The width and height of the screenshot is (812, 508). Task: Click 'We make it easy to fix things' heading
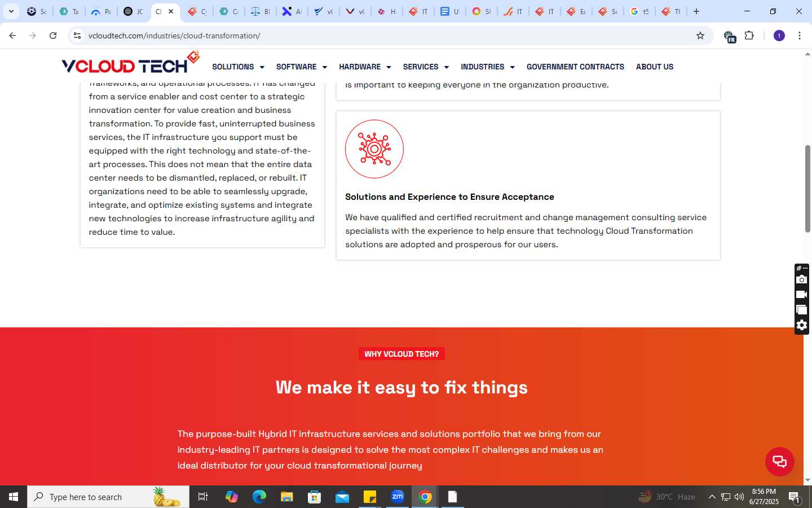(401, 388)
